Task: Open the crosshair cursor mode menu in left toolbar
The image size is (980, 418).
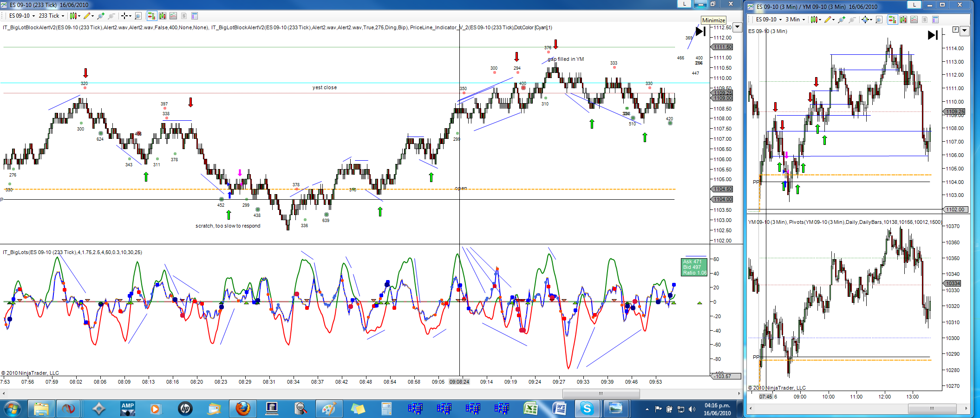Action: (x=126, y=16)
